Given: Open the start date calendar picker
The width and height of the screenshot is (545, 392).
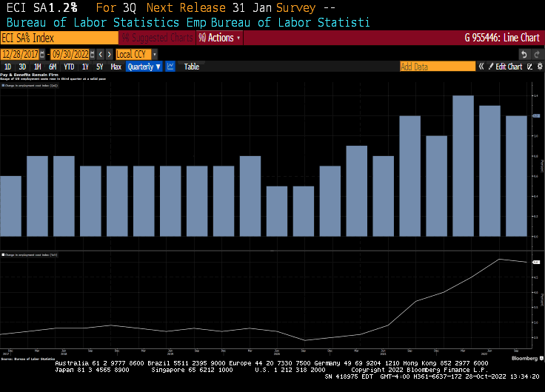Looking at the screenshot, I should click(43, 54).
